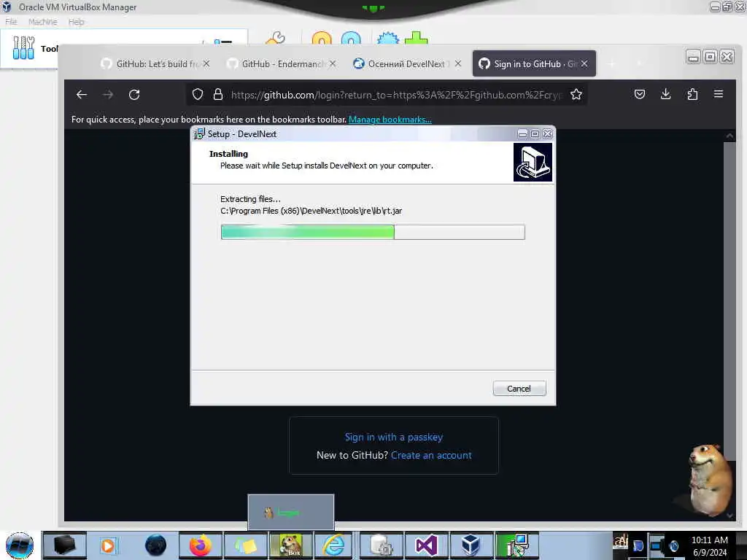Viewport: 747px width, 560px height.
Task: Click the VirtualBox Preferences wrench icon
Action: [276, 38]
